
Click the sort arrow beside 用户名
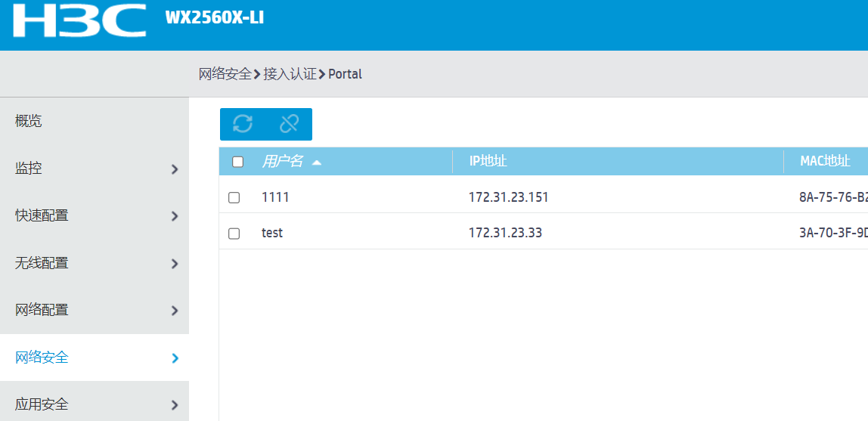(x=317, y=162)
